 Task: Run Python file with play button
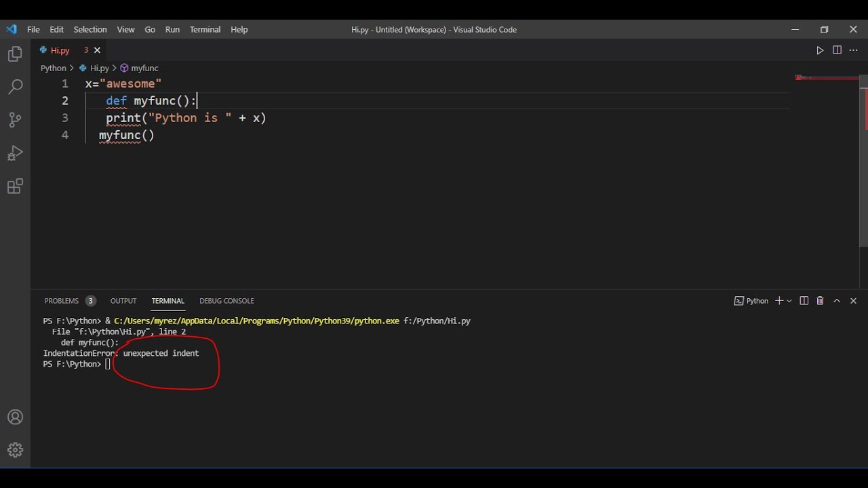[x=820, y=50]
